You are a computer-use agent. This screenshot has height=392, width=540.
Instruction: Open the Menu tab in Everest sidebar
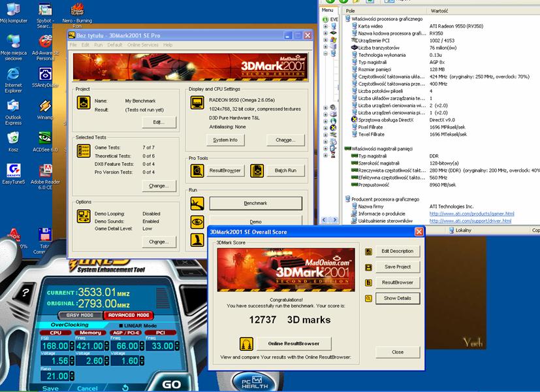click(x=328, y=10)
